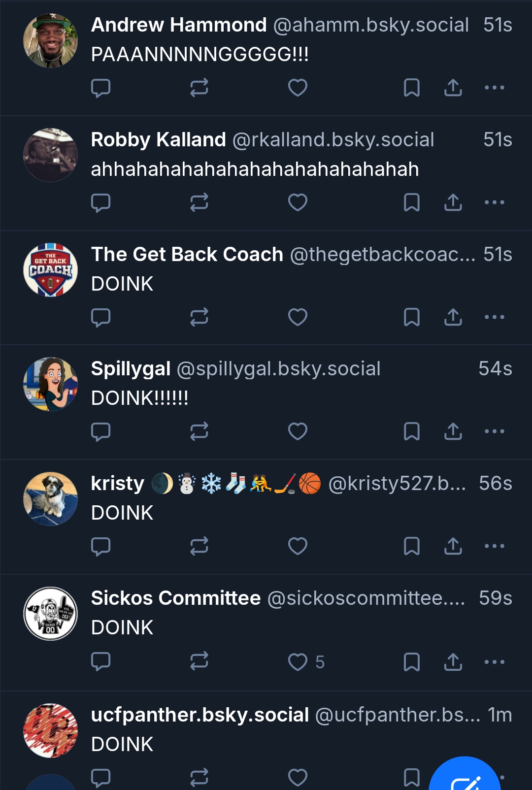Screen dimensions: 532x790
Task: Like Andrew Hammond's PAAANNNNNGGGGG post
Action: [298, 88]
